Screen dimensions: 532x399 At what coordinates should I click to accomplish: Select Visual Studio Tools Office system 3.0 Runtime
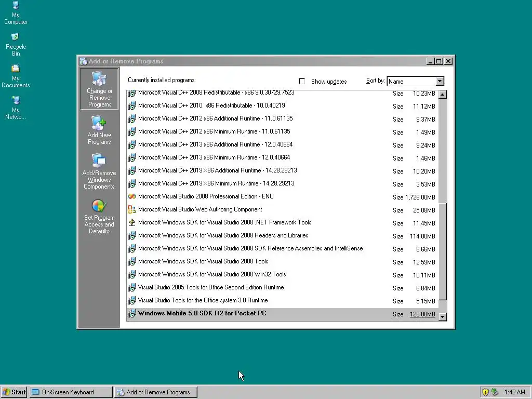click(282, 301)
